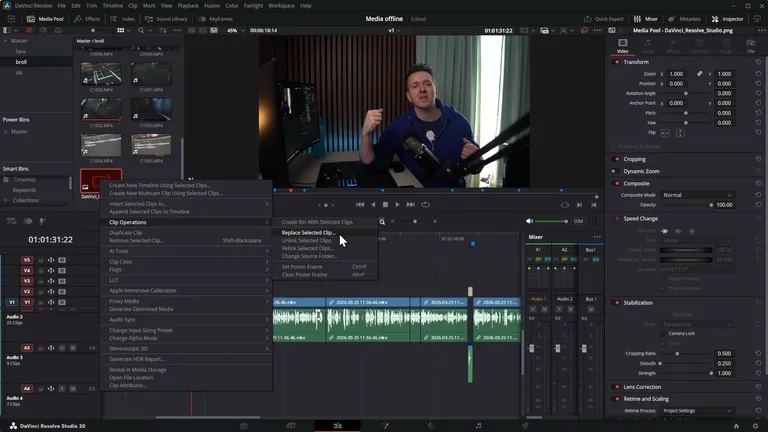768x432 pixels.
Task: Toggle the Composite section enable switch
Action: click(x=617, y=183)
